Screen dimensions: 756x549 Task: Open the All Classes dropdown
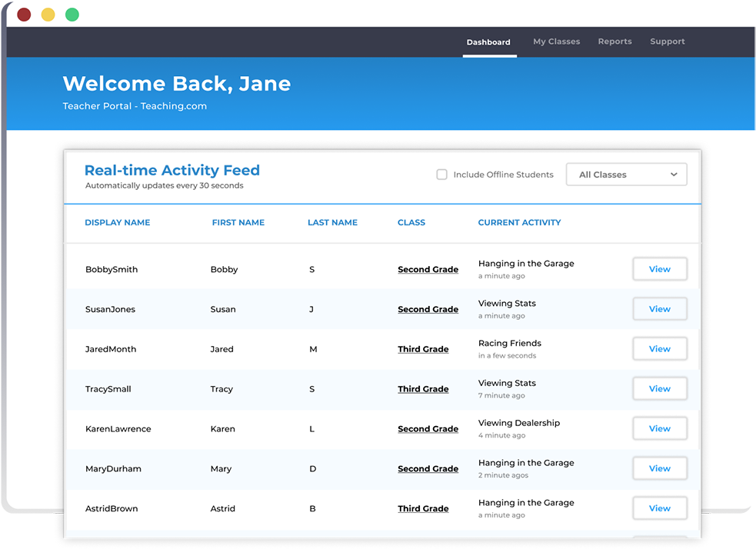coord(626,175)
